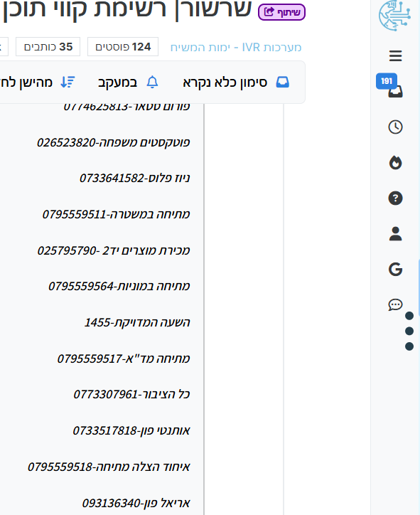Select line מכירת מוצרים יד2 -025795790

point(114,250)
